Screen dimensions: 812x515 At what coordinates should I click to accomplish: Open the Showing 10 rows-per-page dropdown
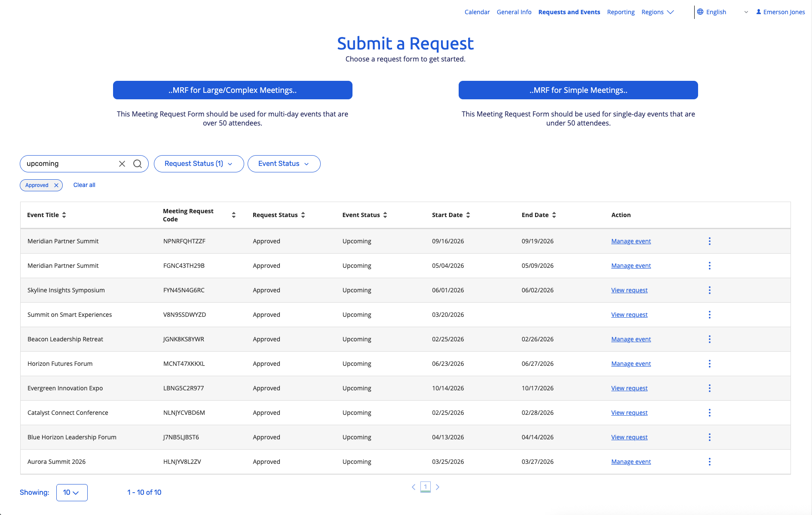(x=72, y=493)
